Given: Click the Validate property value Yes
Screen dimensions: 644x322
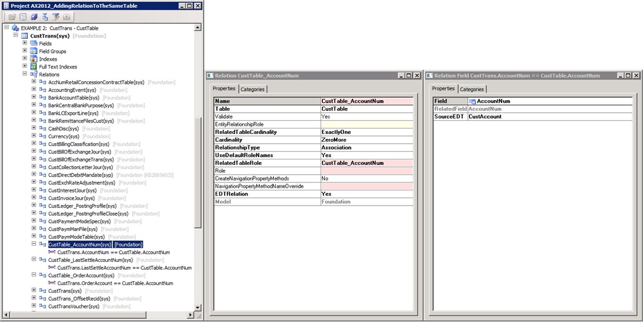Looking at the screenshot, I should coord(326,116).
